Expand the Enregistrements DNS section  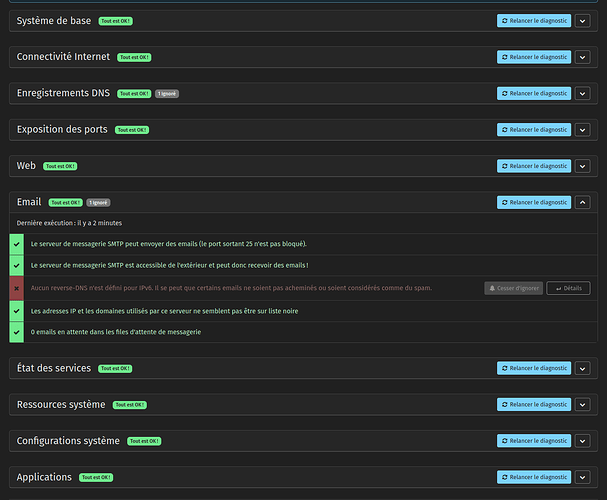click(582, 93)
